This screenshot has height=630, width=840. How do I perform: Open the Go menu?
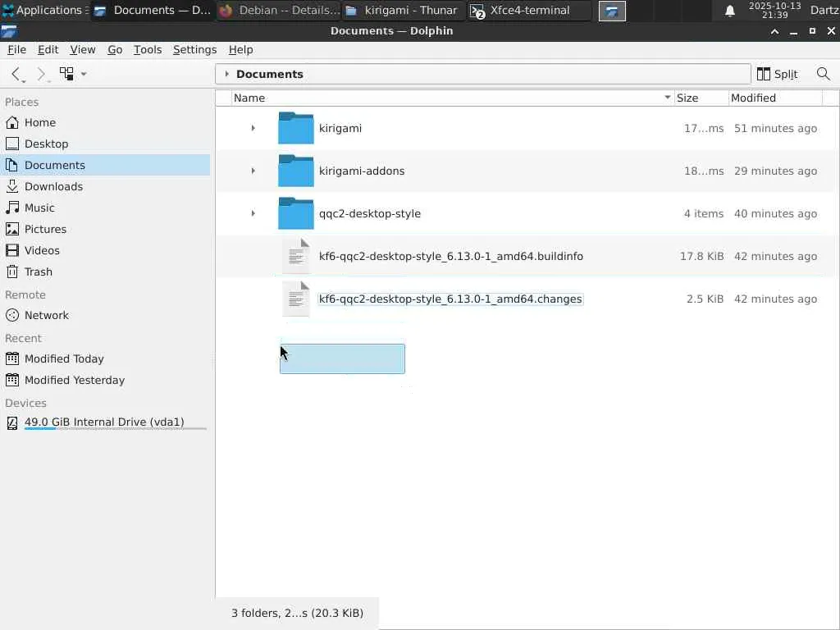coord(115,50)
